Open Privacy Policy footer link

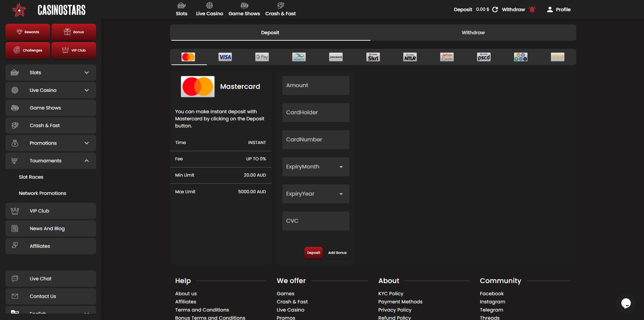point(395,310)
